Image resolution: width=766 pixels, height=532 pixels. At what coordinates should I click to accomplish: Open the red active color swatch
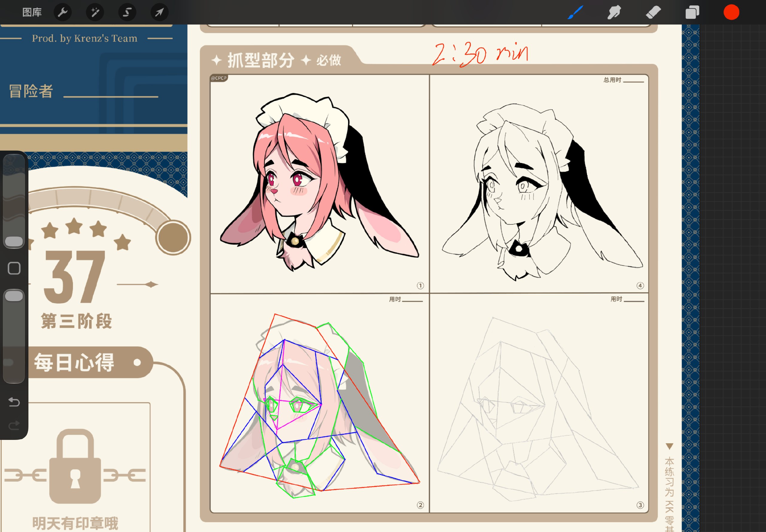[731, 12]
